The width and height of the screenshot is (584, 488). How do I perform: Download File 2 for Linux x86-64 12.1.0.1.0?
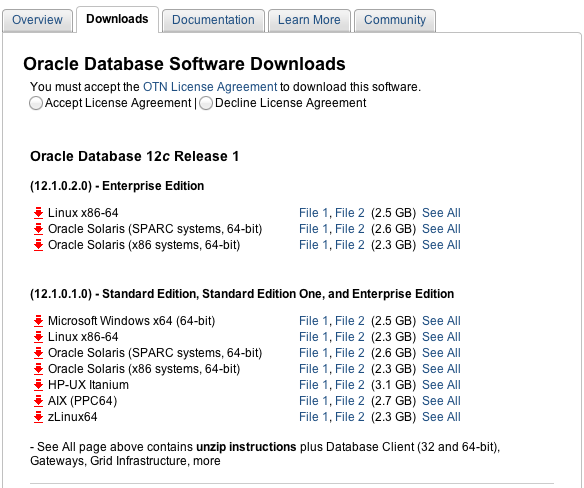coord(350,337)
